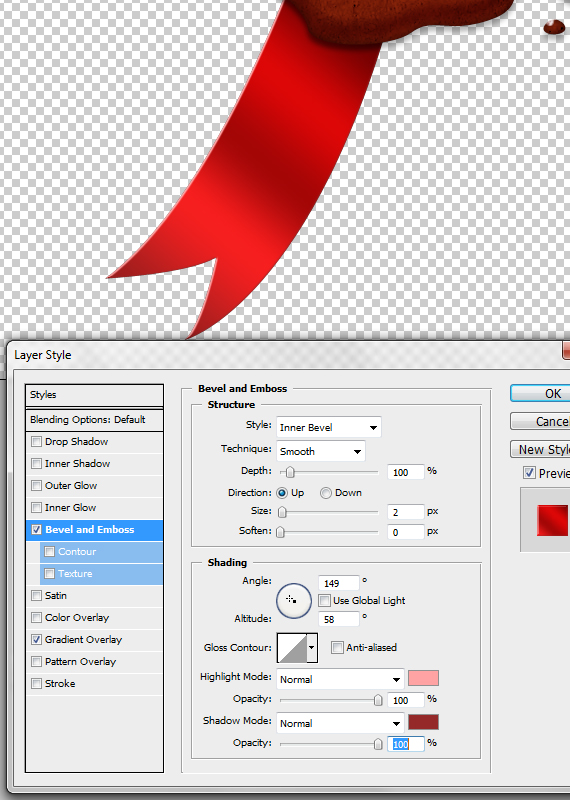The width and height of the screenshot is (570, 800).
Task: Open the Drop Shadow settings label
Action: point(77,441)
